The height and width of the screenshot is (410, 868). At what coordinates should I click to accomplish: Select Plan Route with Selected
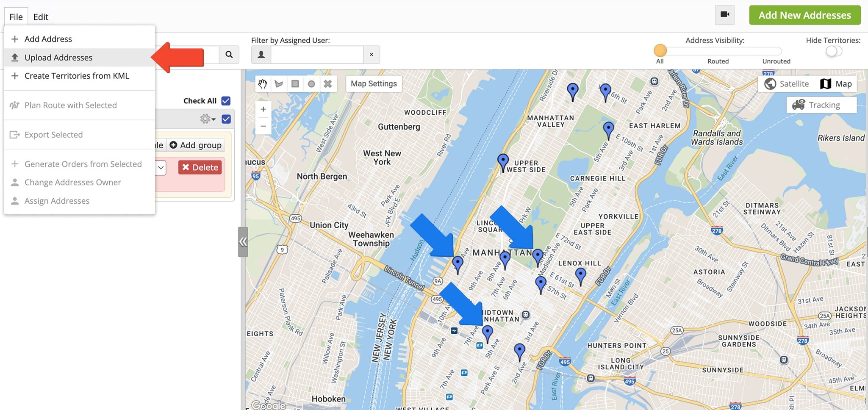pos(80,105)
